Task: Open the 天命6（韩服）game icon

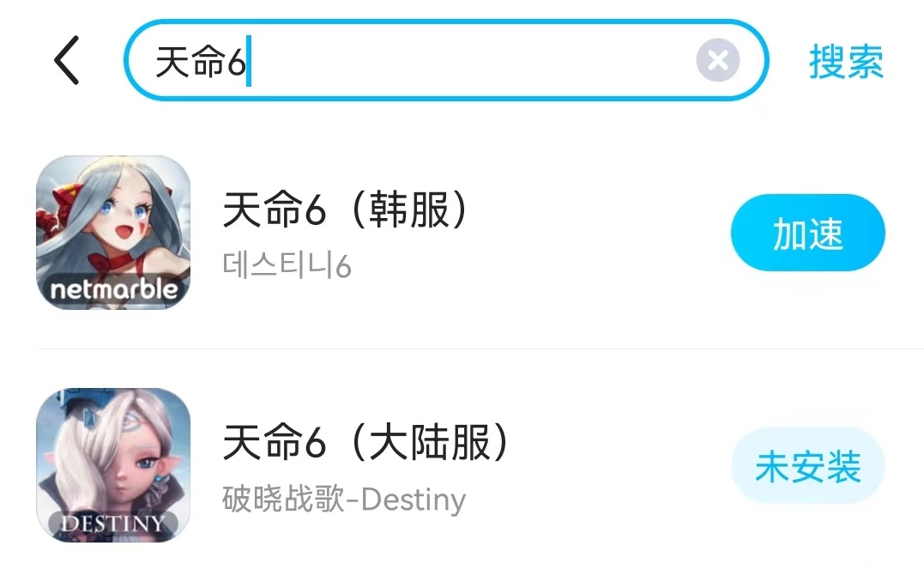Action: [113, 233]
